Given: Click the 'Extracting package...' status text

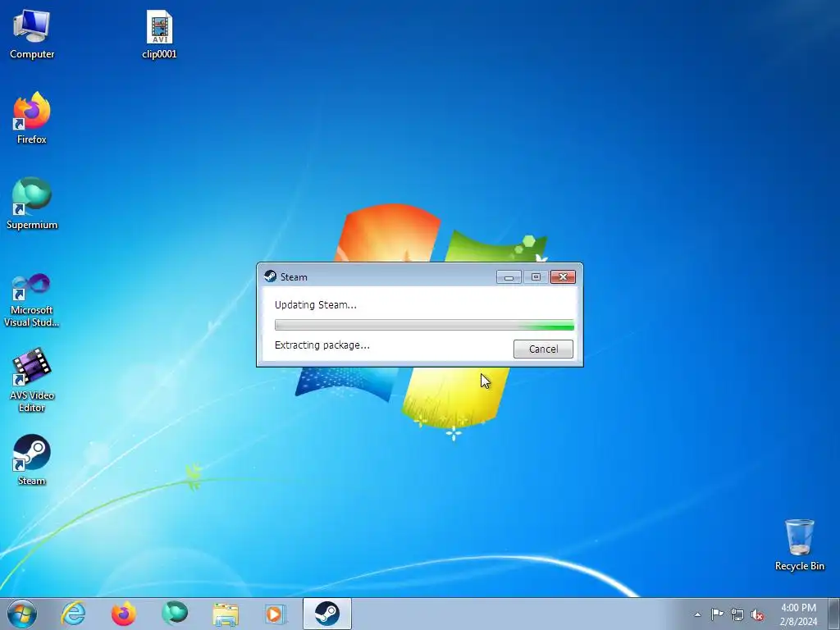Looking at the screenshot, I should (322, 345).
